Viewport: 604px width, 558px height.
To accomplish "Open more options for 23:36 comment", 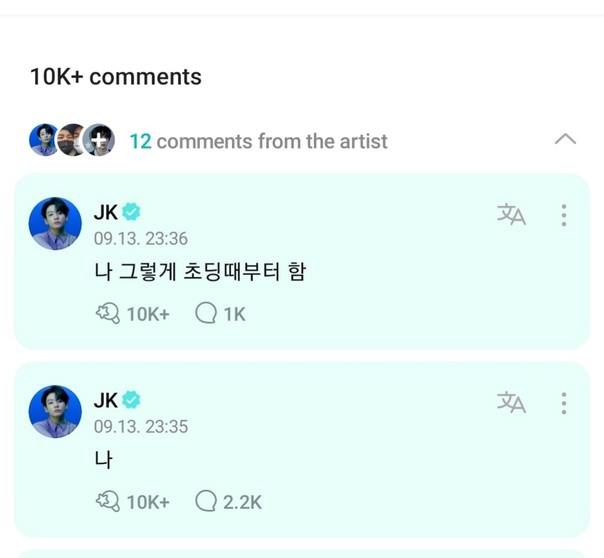I will coord(564,215).
